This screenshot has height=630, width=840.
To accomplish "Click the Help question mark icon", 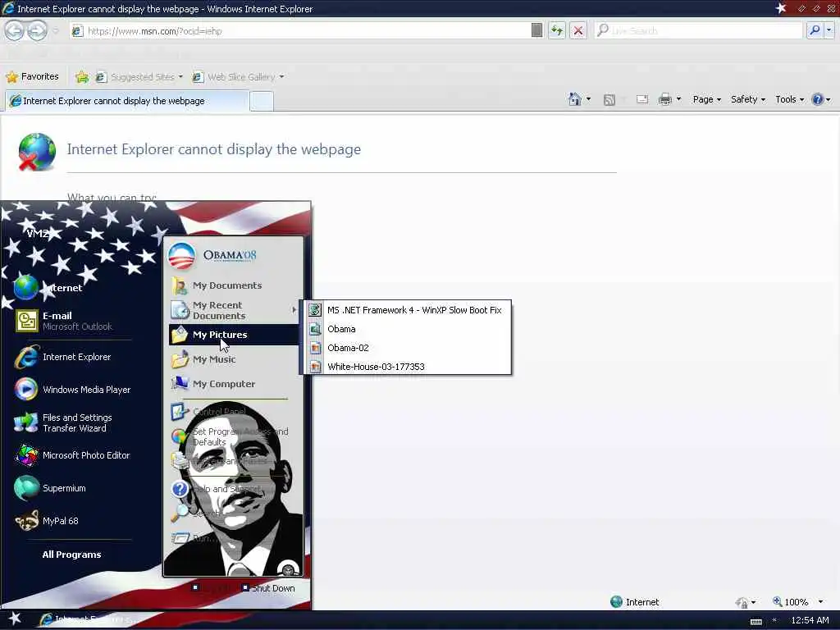I will [x=817, y=99].
